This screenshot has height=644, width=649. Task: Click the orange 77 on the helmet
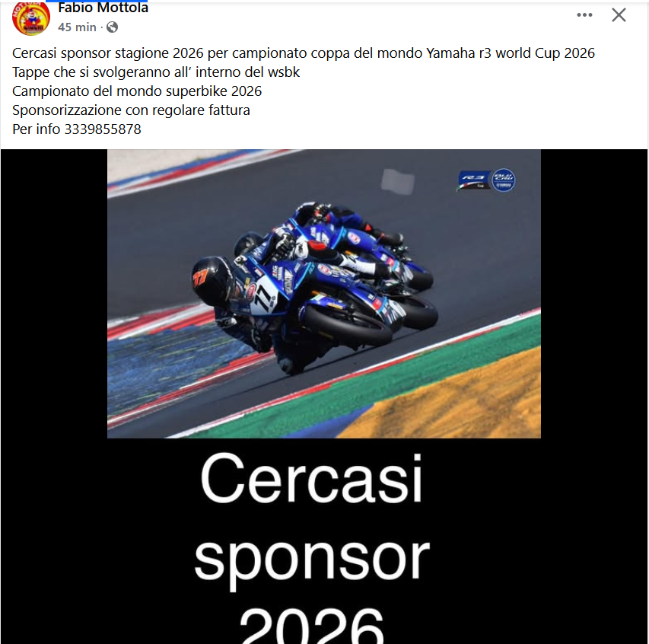[200, 279]
